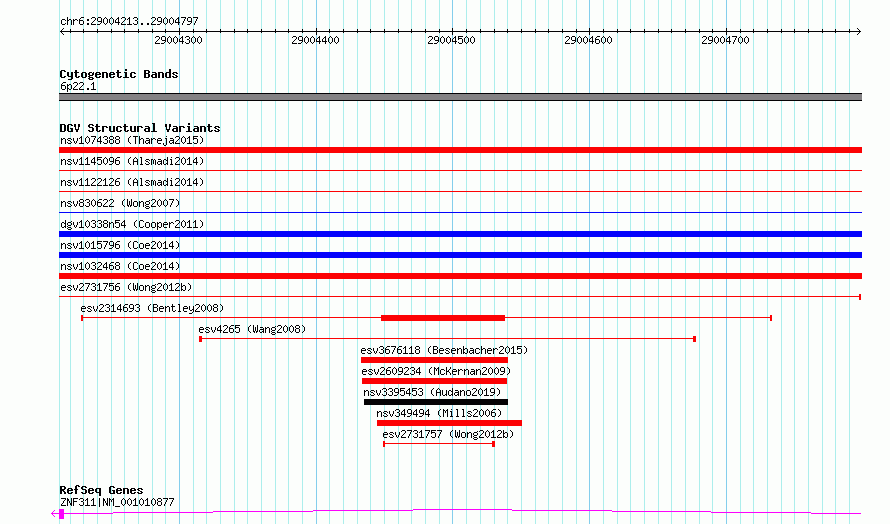Screen dimensions: 890x524
Task: Click the nsv830622 (Wong2007) label
Action: 120,203
